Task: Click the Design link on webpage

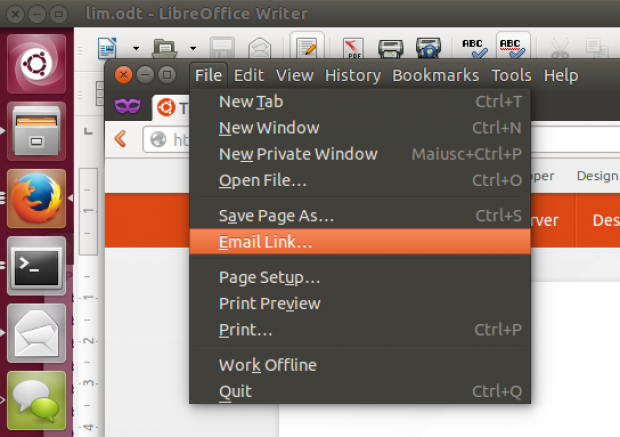Action: (597, 176)
